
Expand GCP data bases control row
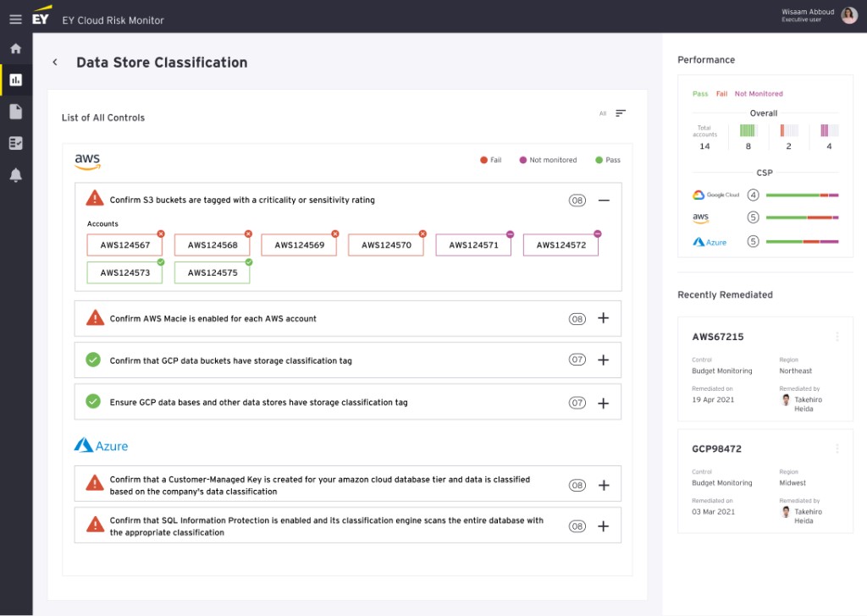(x=603, y=403)
